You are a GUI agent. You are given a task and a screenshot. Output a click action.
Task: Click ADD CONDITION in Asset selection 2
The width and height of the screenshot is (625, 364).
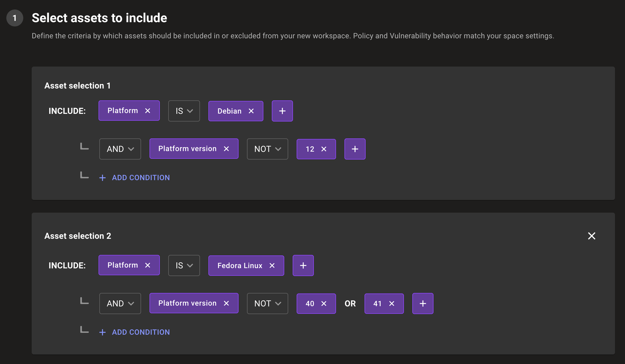134,332
